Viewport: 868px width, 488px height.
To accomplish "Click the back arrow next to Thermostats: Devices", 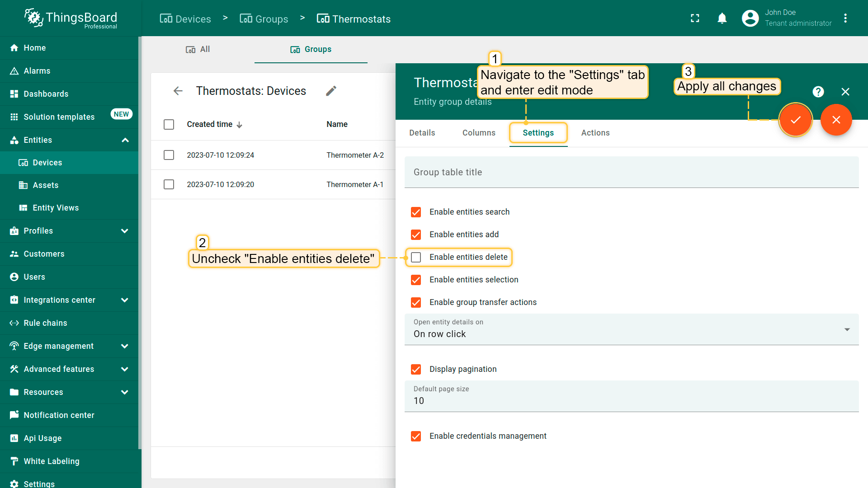I will click(178, 91).
